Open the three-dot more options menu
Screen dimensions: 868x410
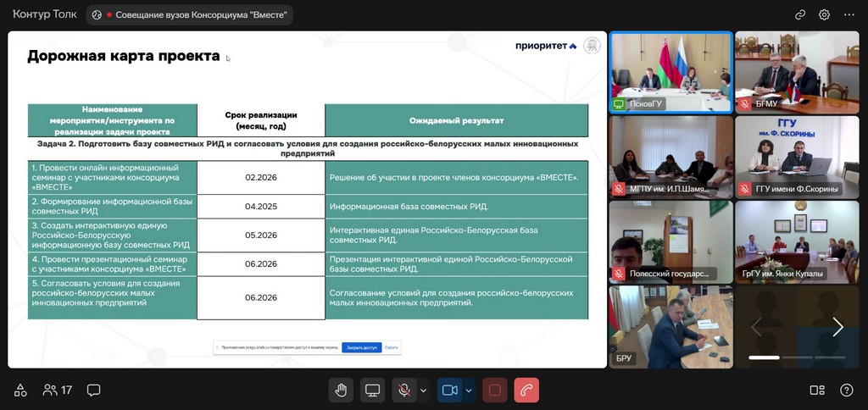(x=849, y=14)
